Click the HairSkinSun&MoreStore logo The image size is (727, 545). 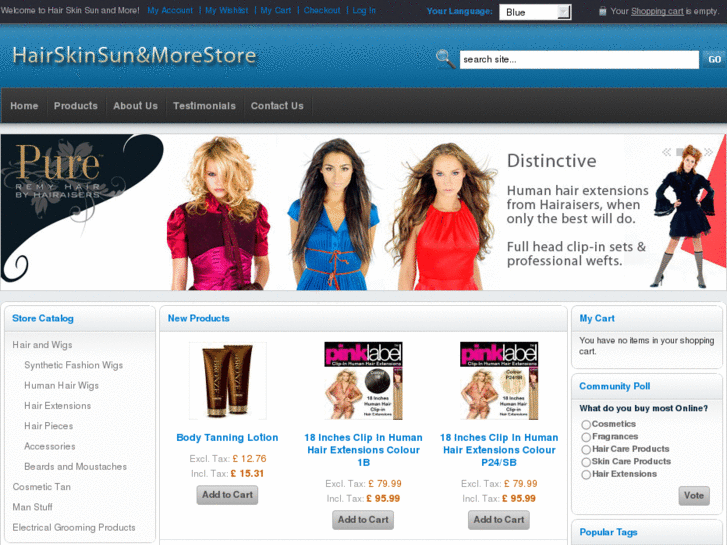[134, 55]
